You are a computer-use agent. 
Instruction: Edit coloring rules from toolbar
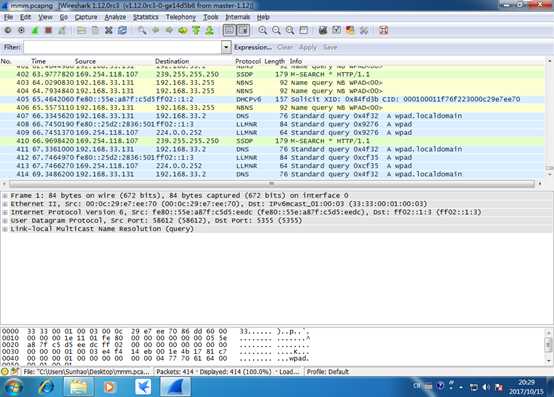click(350, 30)
